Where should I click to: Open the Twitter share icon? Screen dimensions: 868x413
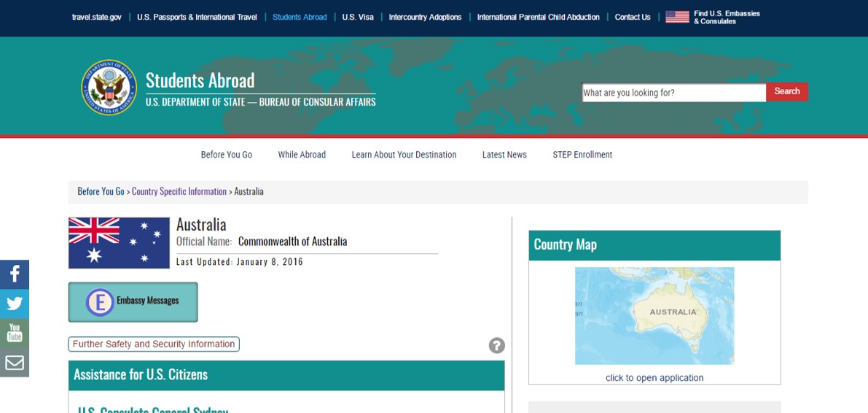(15, 304)
